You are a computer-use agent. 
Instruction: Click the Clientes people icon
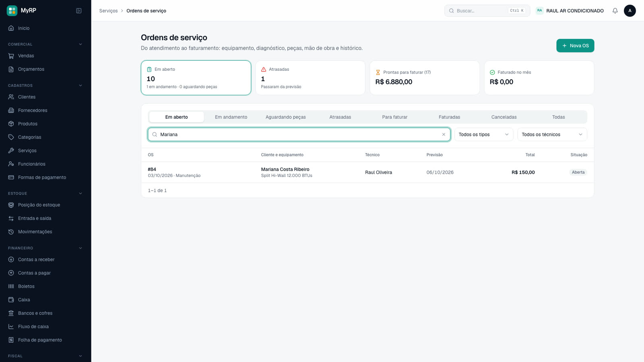click(11, 97)
